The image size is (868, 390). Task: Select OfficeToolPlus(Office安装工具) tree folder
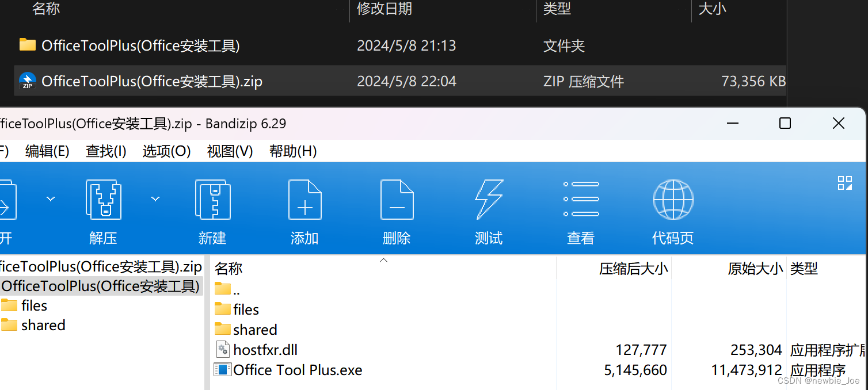pos(101,286)
